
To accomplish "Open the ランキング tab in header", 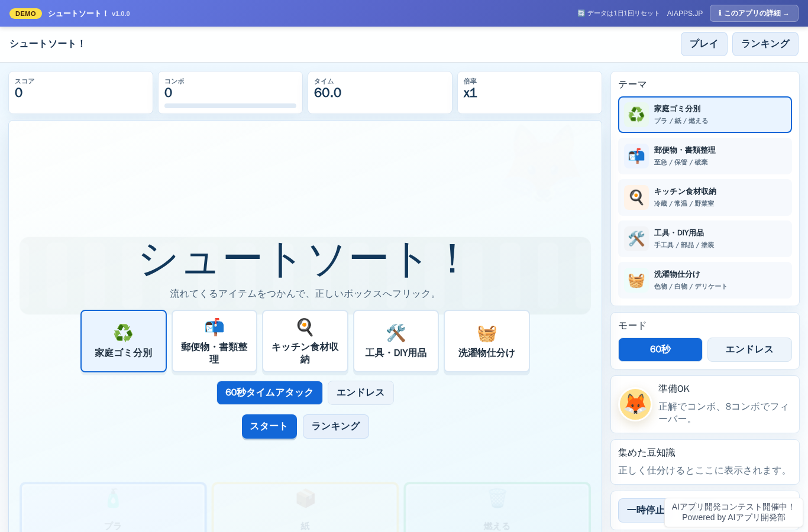I will [765, 44].
